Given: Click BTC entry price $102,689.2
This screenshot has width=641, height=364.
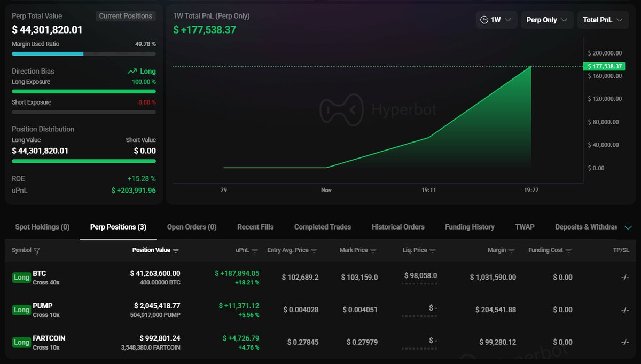Looking at the screenshot, I should tap(300, 278).
